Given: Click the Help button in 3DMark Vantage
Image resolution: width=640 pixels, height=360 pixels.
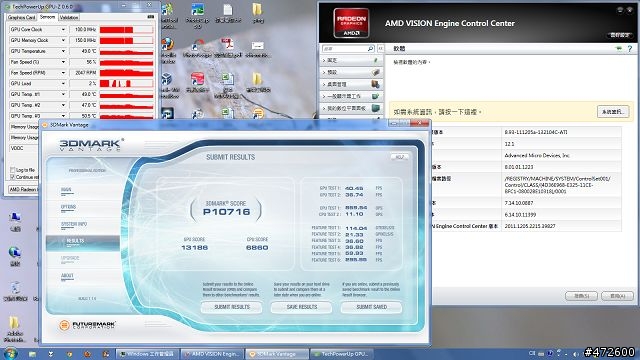Looking at the screenshot, I should (399, 157).
